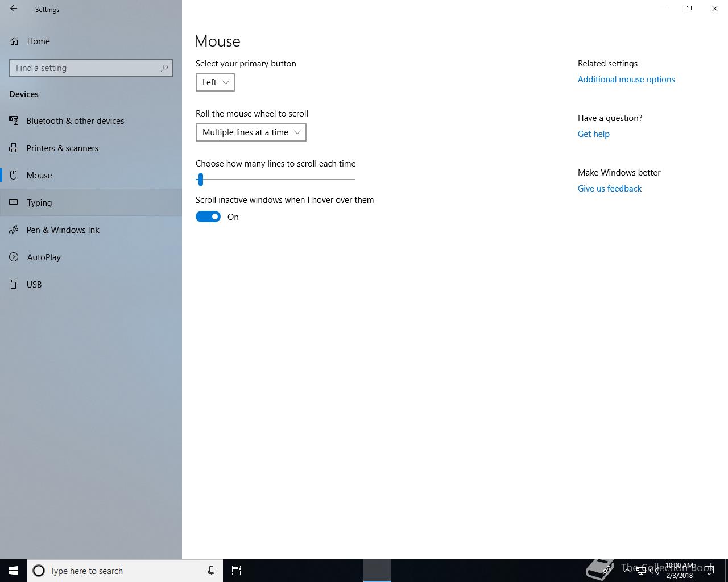Open the People icon in the taskbar
The image size is (728, 582).
(x=607, y=571)
